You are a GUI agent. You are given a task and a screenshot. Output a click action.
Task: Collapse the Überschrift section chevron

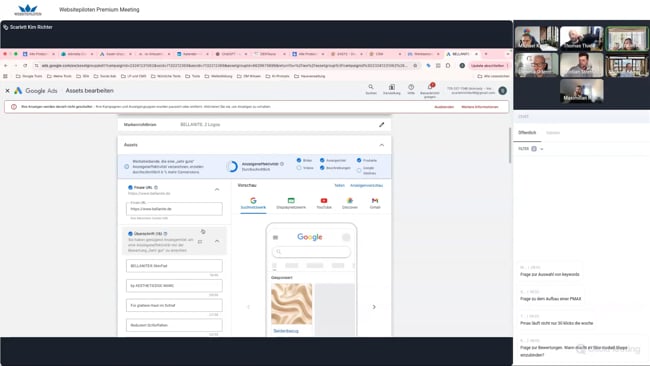click(217, 241)
